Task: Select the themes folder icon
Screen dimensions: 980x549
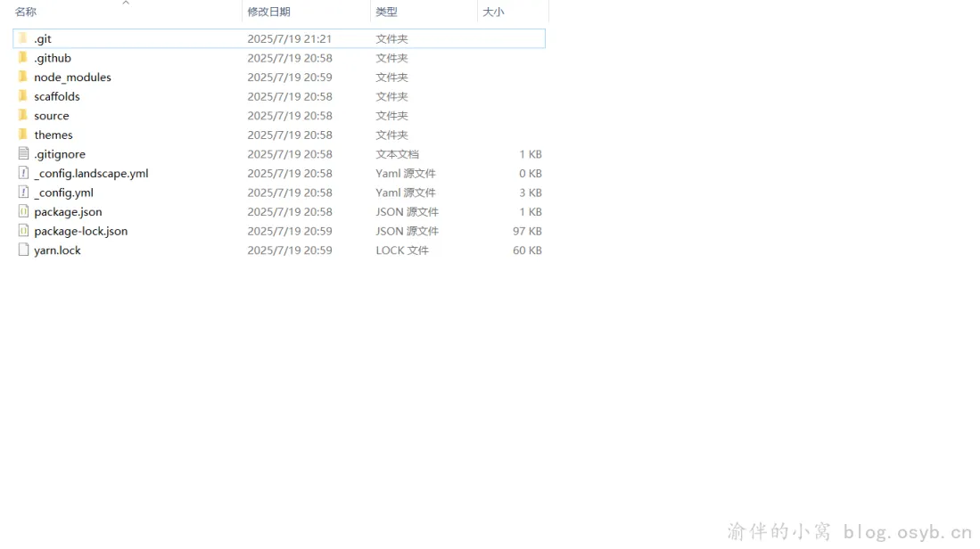Action: [x=23, y=135]
